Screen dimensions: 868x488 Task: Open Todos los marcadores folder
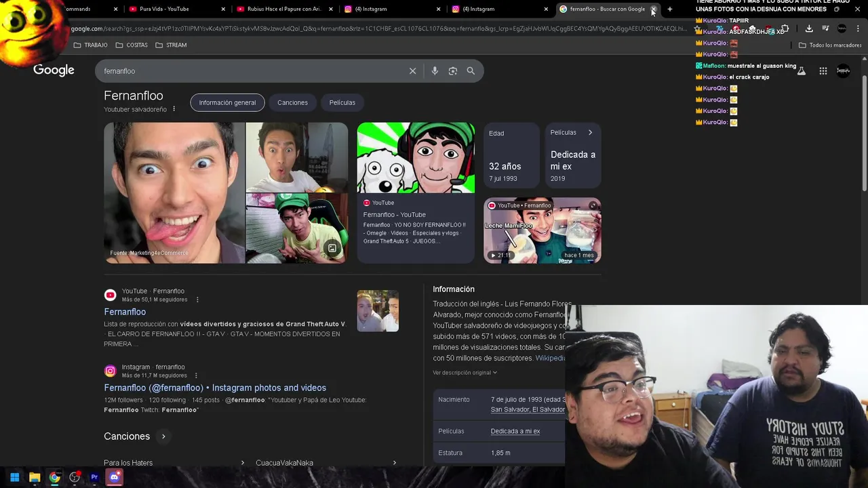830,45
